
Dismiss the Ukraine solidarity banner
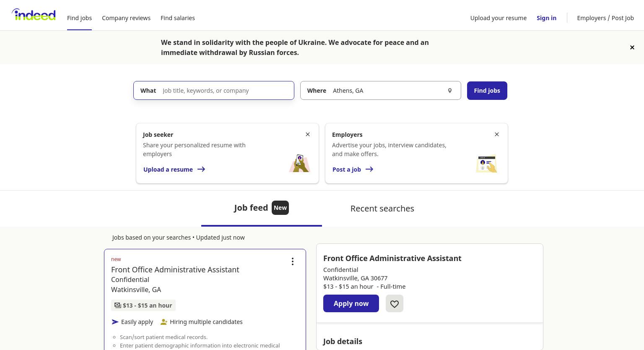(x=632, y=47)
